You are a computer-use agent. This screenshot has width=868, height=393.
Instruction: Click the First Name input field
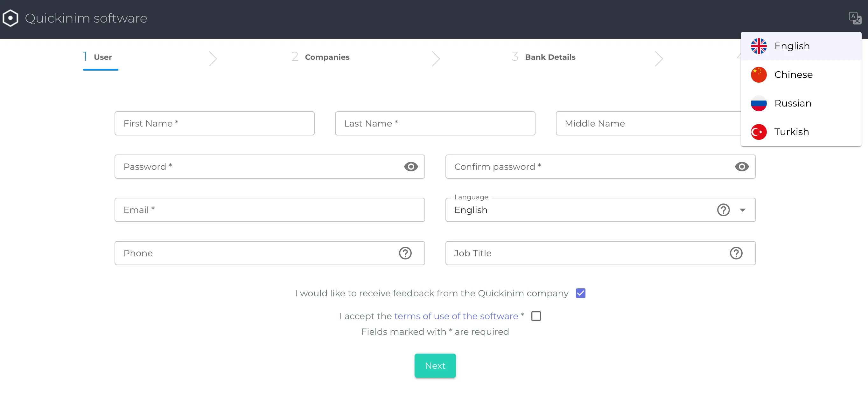click(214, 123)
